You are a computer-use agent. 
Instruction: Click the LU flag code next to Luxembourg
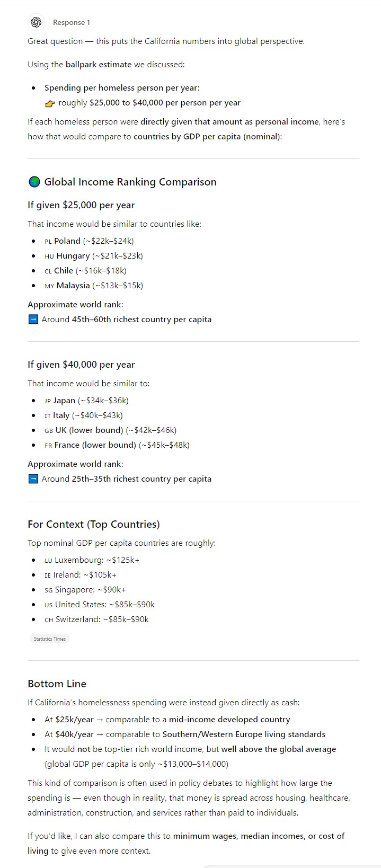click(48, 560)
